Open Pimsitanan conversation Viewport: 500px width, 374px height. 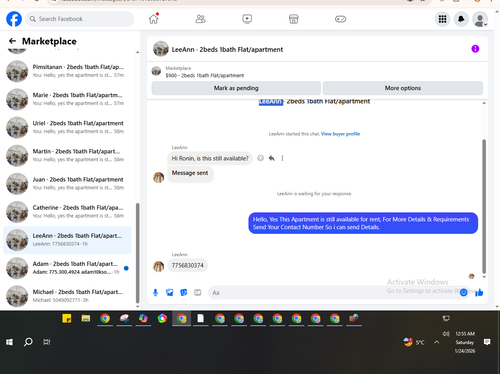[68, 71]
